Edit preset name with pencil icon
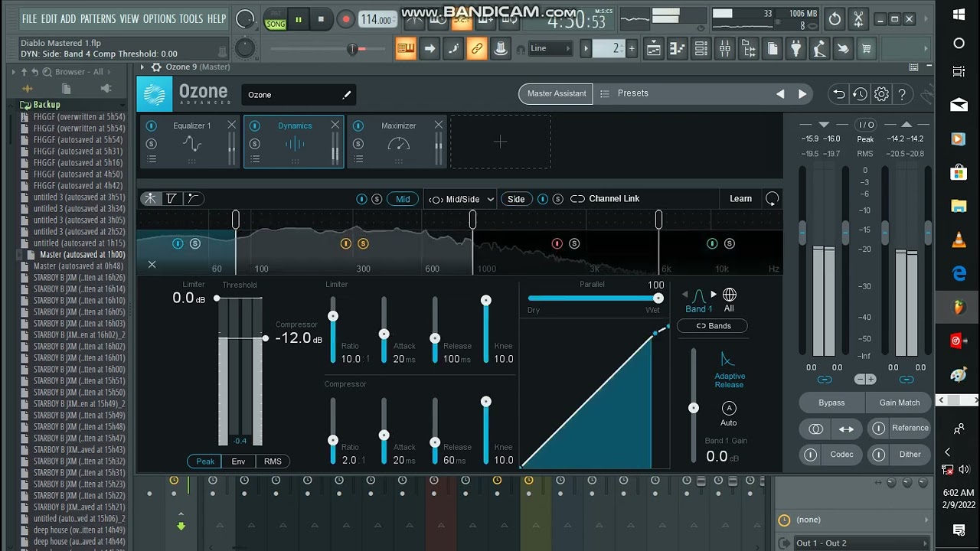Screen dimensions: 980x551 click(x=347, y=95)
